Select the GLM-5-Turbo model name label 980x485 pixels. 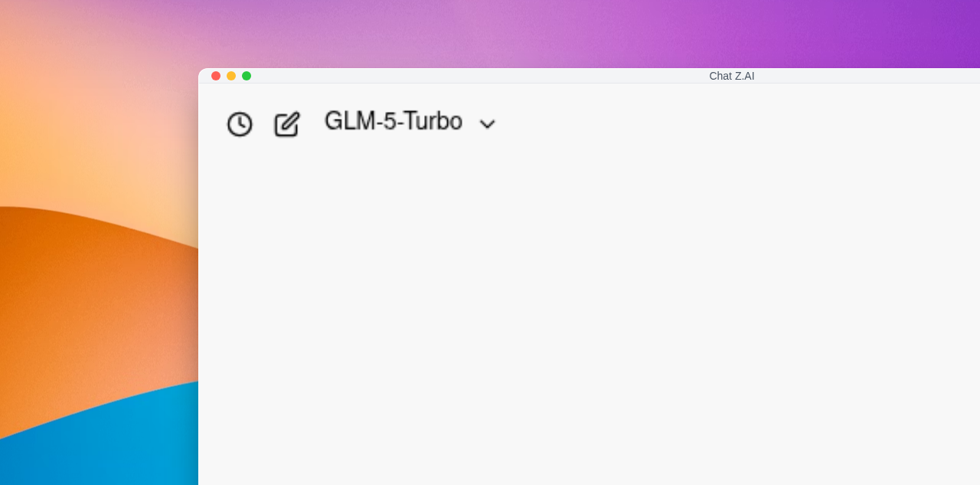point(394,121)
